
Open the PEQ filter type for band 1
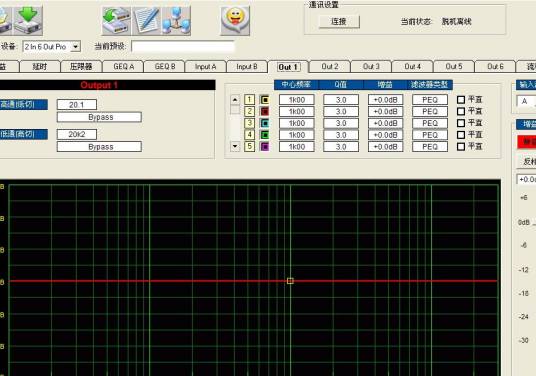pos(430,100)
